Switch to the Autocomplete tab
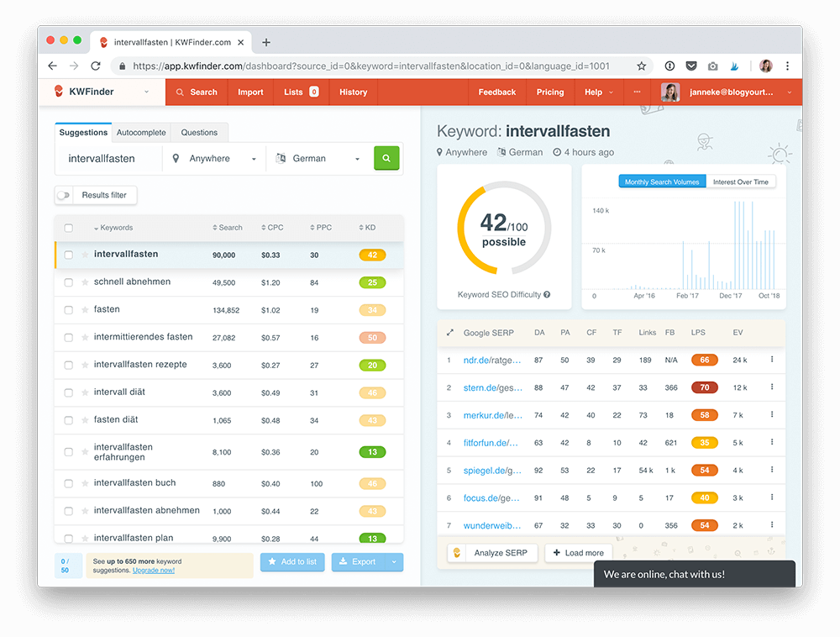 141,132
